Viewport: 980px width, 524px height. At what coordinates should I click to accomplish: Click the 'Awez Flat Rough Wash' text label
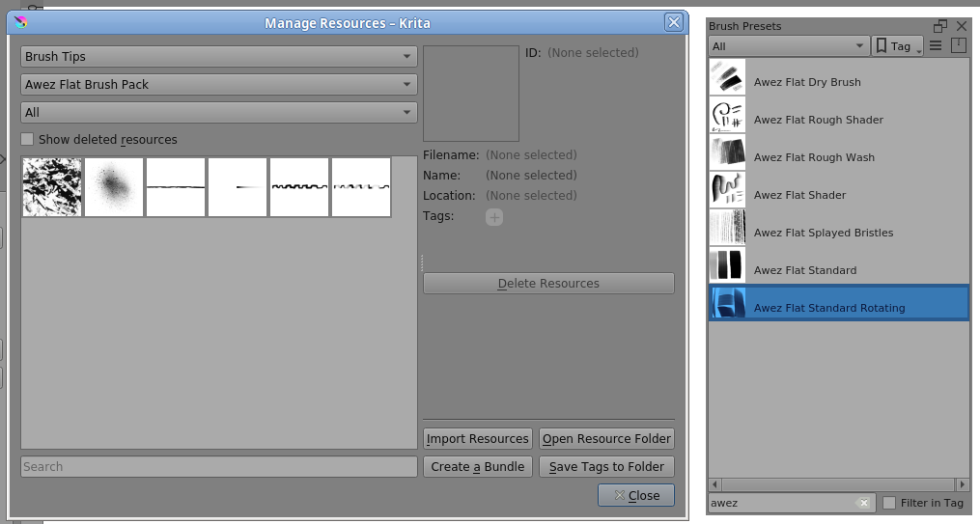[814, 157]
